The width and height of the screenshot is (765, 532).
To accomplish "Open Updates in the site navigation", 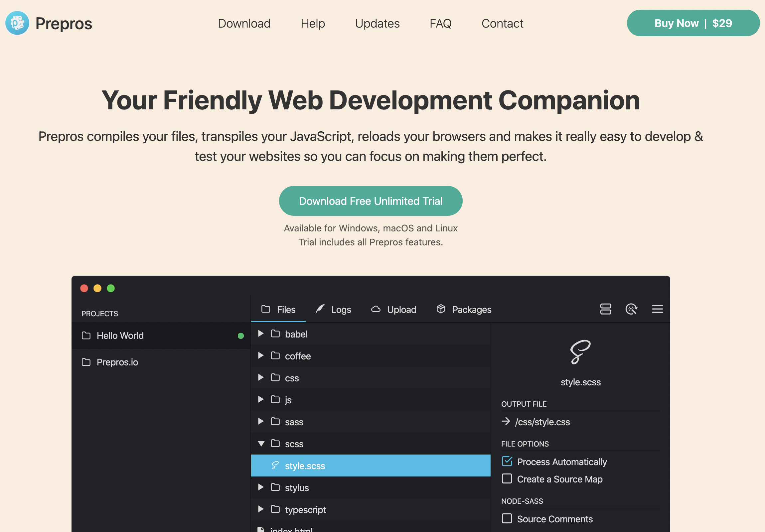I will (377, 23).
